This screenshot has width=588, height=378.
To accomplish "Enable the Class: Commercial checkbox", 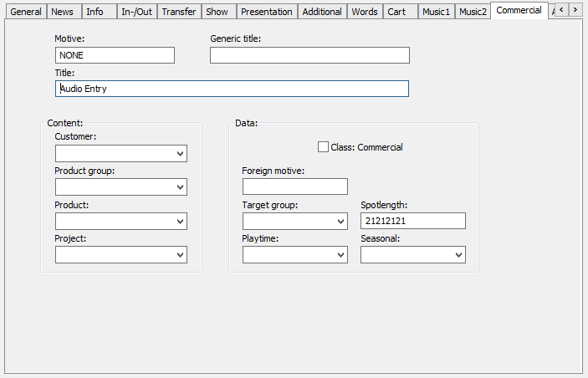I will coord(324,147).
